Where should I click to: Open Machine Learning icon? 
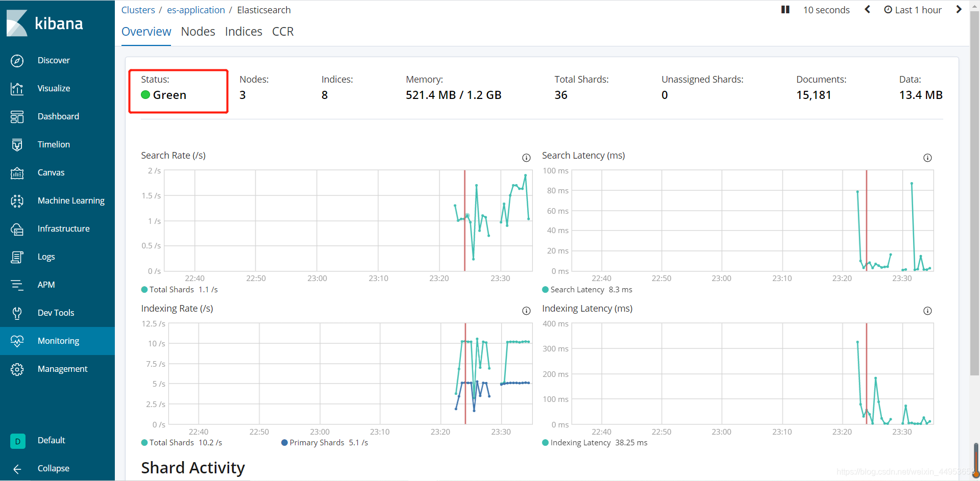[x=17, y=201]
